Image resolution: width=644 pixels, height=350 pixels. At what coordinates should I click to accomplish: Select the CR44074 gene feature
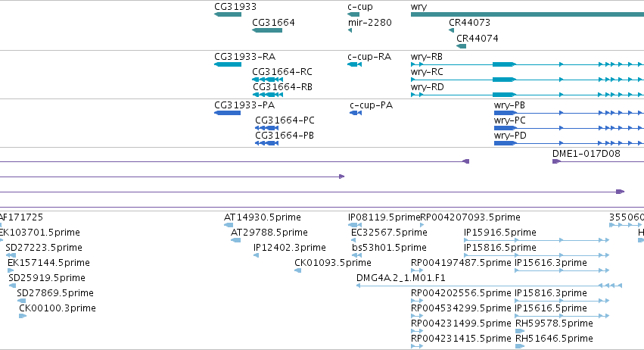click(x=461, y=46)
